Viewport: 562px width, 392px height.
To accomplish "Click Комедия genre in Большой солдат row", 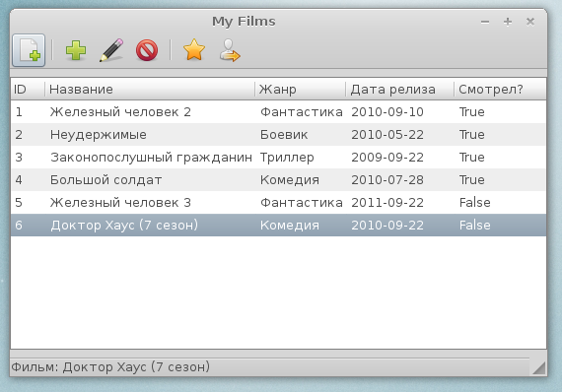I will click(290, 180).
